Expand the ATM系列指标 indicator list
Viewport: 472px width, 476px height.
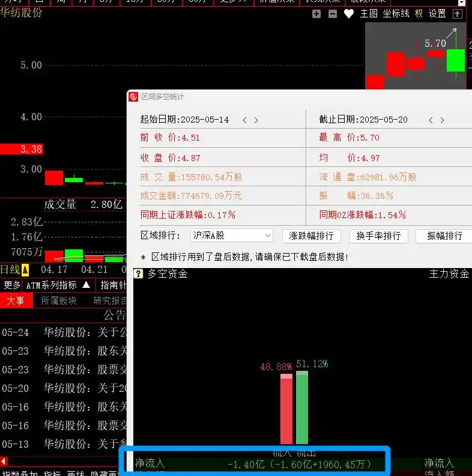point(86,285)
